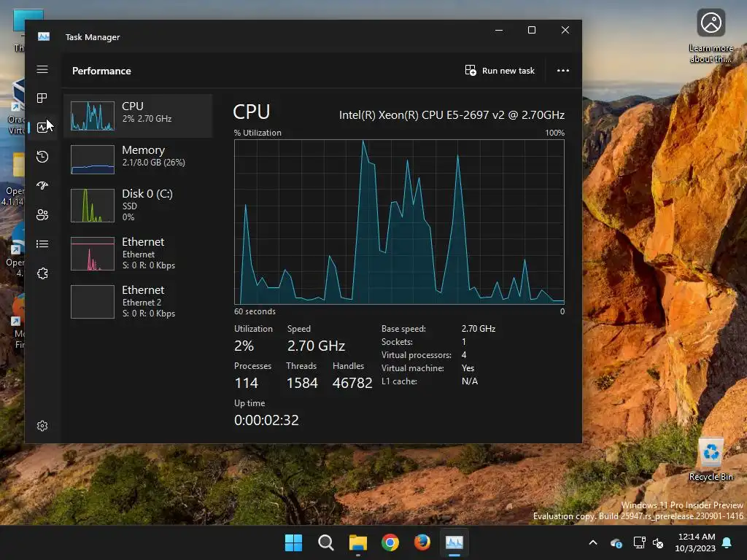Open taskbar Search
This screenshot has width=747, height=560.
(326, 542)
